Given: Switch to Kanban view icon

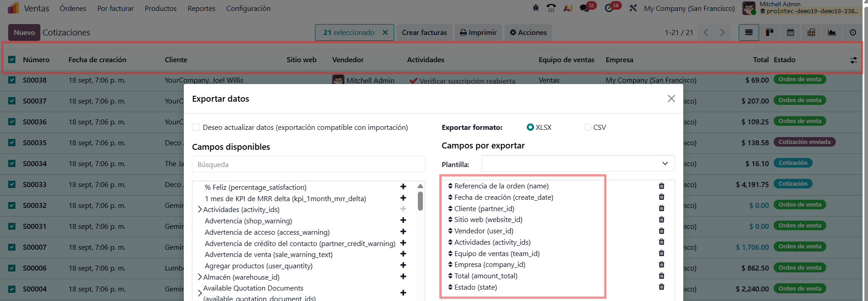Looking at the screenshot, I should tap(770, 32).
